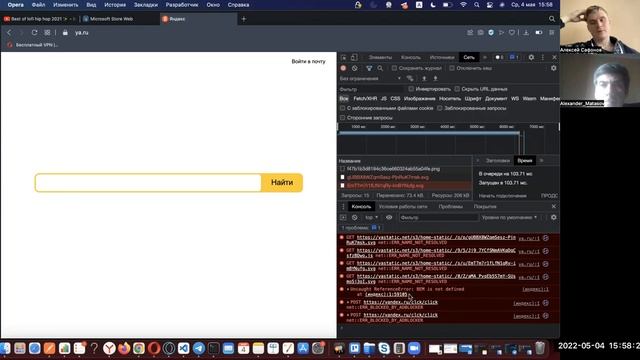640x360 pixels.
Task: Open Opera speed dial grid icon
Action: (47, 33)
